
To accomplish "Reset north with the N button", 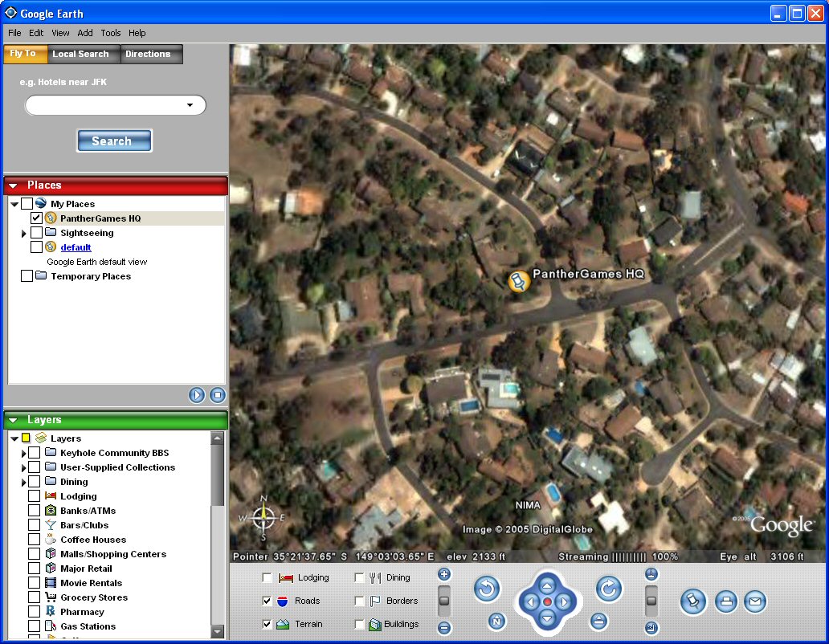I will coord(496,622).
